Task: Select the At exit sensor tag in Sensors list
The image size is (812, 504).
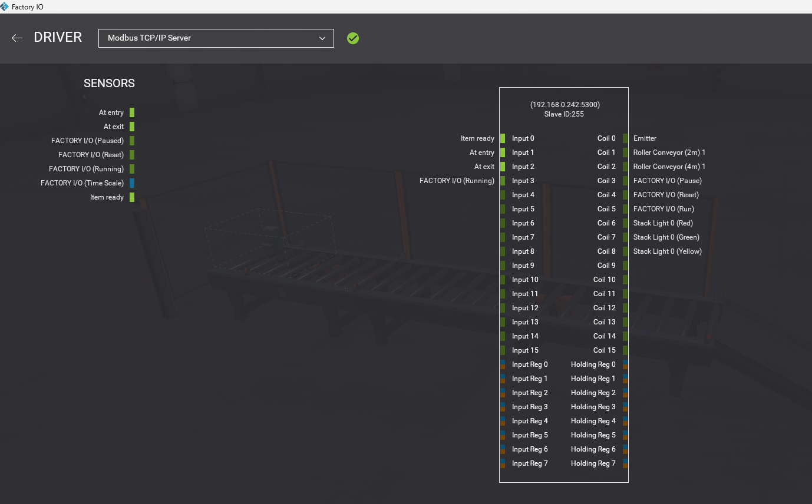Action: coord(114,127)
